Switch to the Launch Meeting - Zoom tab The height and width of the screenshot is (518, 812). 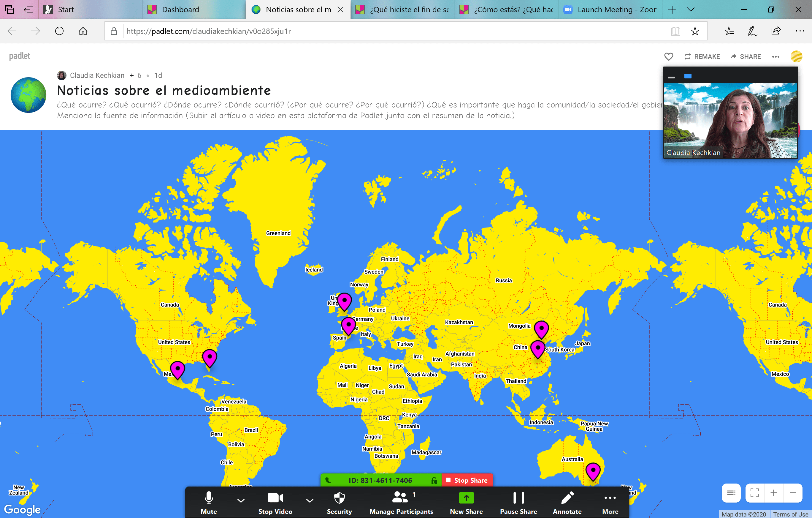click(x=616, y=10)
